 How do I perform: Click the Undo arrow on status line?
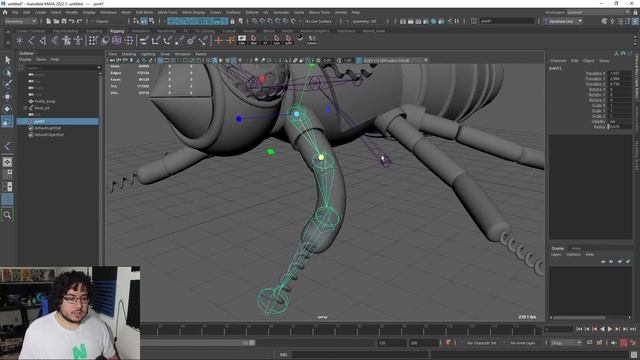[x=72, y=21]
